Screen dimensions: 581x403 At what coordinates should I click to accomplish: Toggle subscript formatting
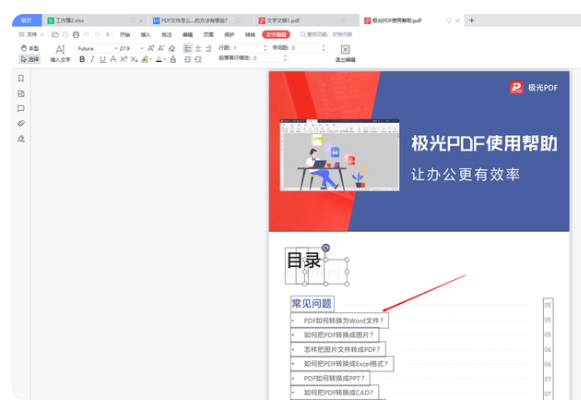click(134, 59)
